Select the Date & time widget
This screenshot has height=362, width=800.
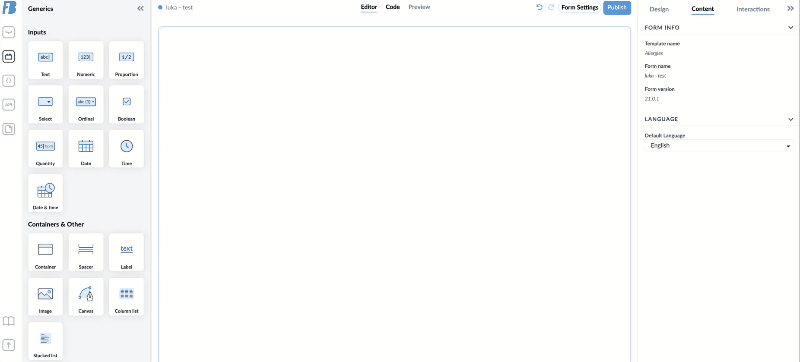coord(45,193)
